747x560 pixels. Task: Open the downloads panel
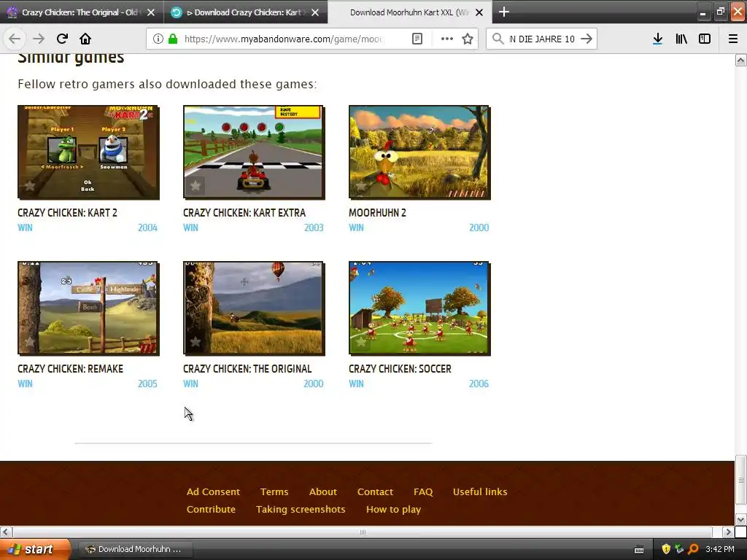[657, 39]
